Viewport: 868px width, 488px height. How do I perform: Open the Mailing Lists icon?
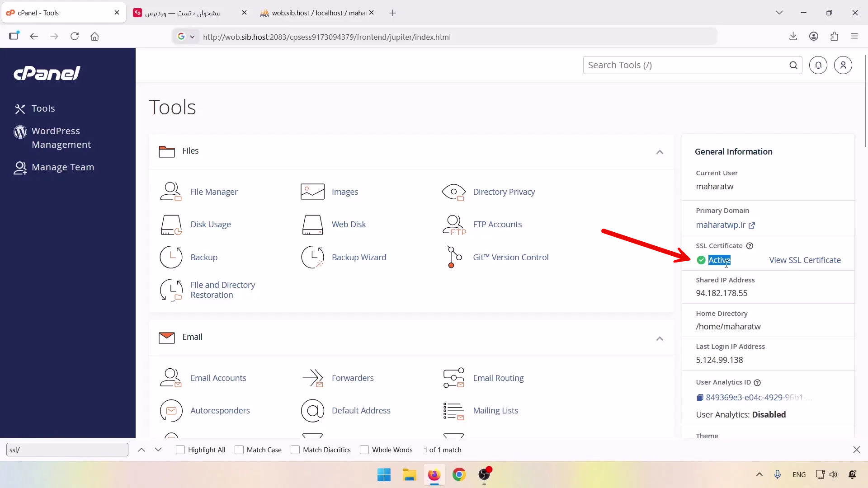click(x=454, y=411)
